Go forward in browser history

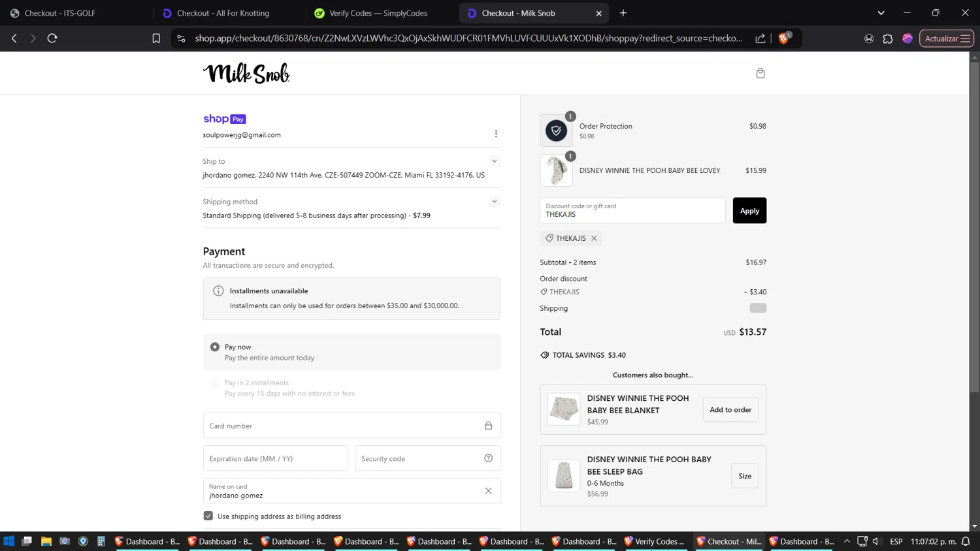pyautogui.click(x=33, y=39)
